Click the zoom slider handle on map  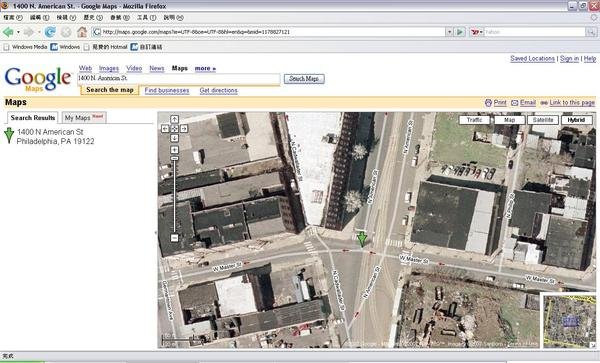(x=174, y=158)
